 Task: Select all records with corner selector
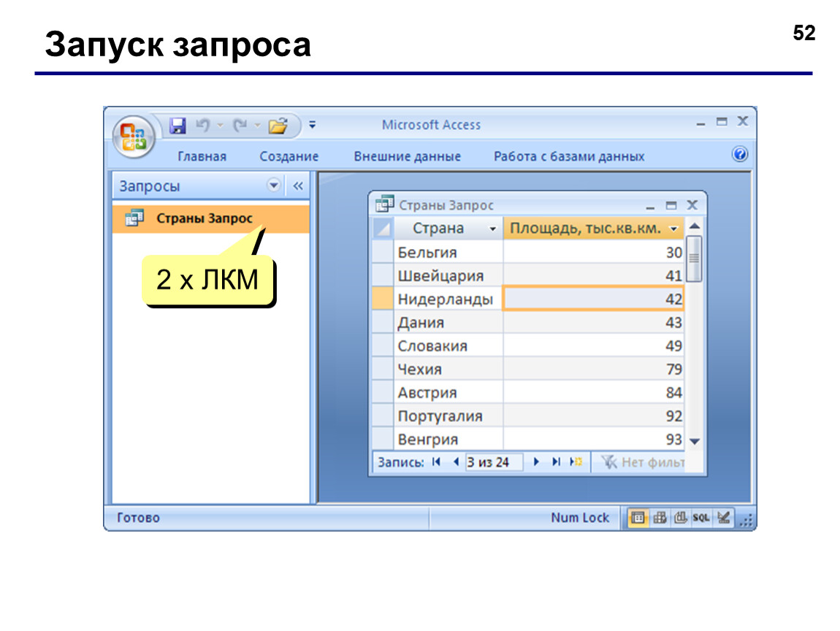pyautogui.click(x=383, y=229)
